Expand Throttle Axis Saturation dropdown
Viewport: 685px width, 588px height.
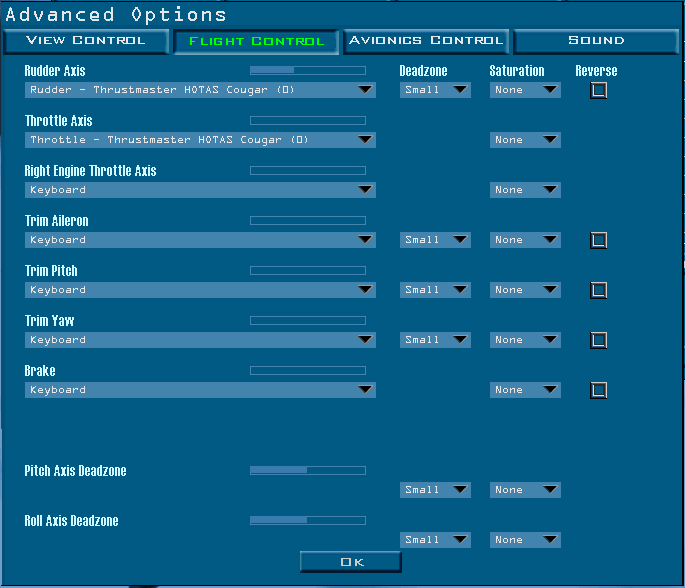point(525,140)
